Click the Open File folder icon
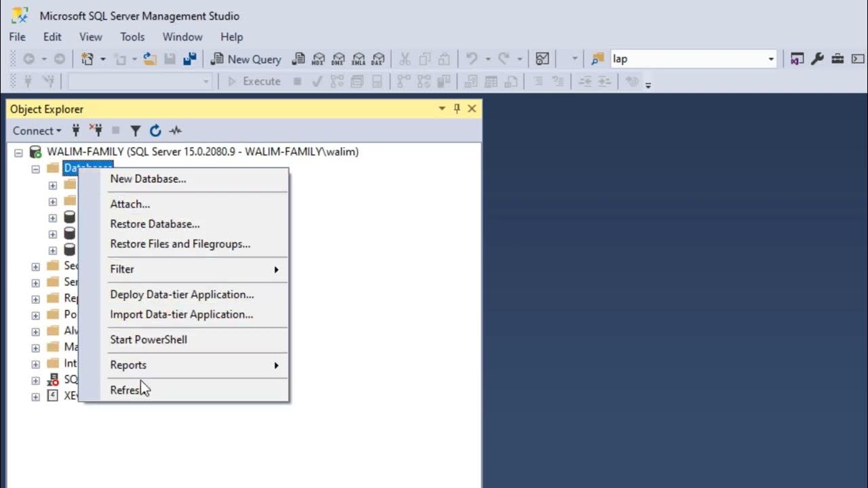The width and height of the screenshot is (868, 488). [x=150, y=59]
